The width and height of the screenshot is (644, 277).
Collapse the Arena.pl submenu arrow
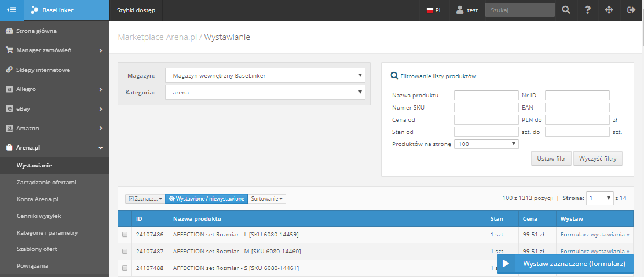pos(101,148)
